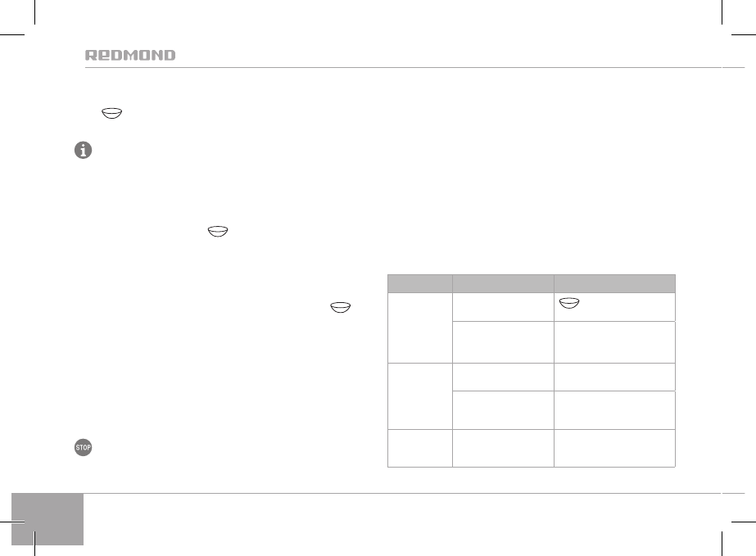
Task: Click the round info icon
Action: (84, 151)
